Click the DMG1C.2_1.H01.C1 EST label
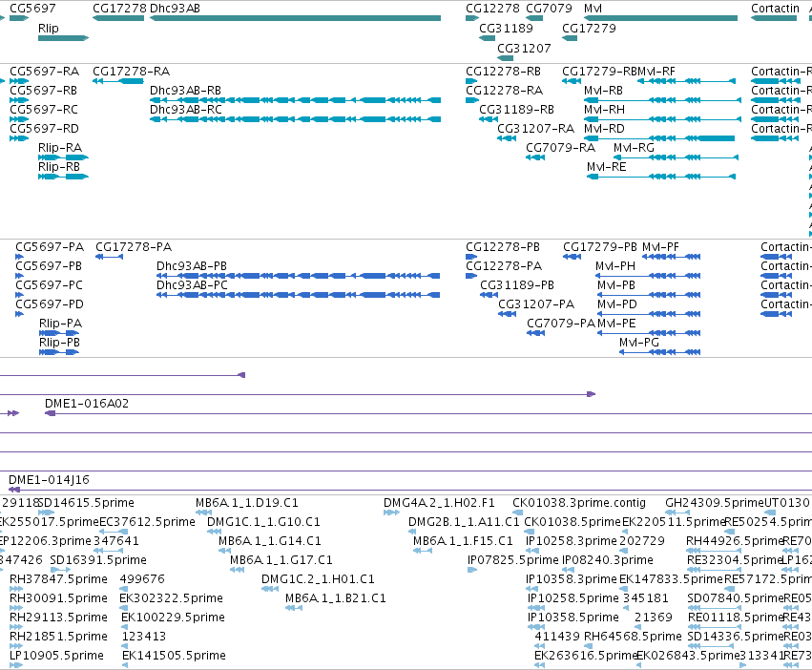Image resolution: width=812 pixels, height=670 pixels. point(318,579)
